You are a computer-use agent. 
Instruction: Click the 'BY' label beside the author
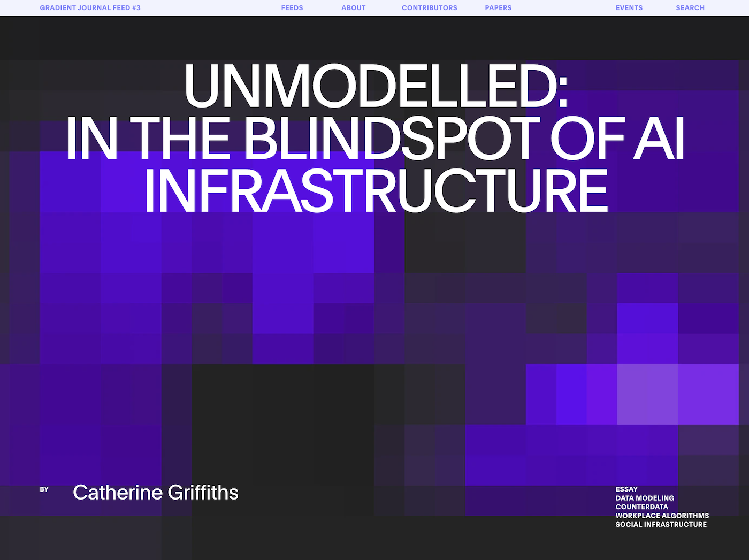pyautogui.click(x=44, y=489)
